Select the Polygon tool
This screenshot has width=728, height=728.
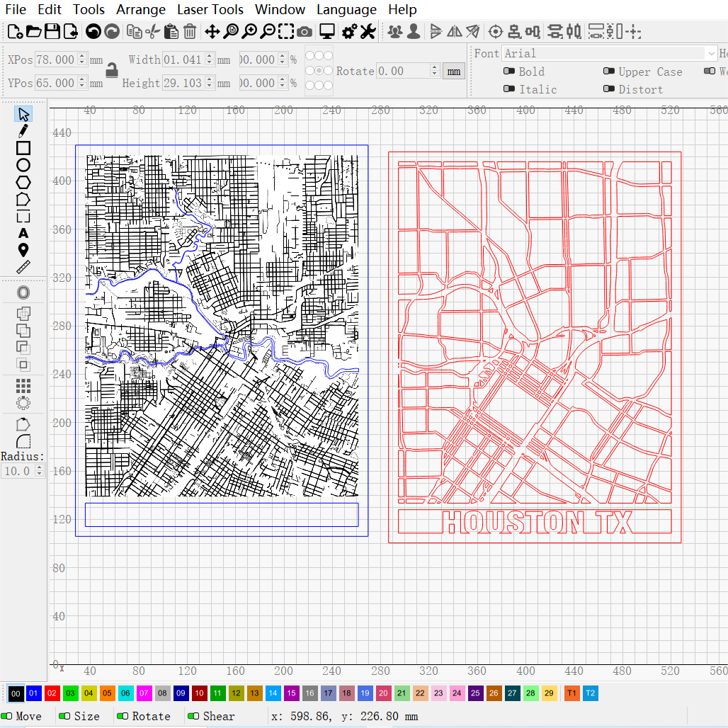click(x=23, y=182)
